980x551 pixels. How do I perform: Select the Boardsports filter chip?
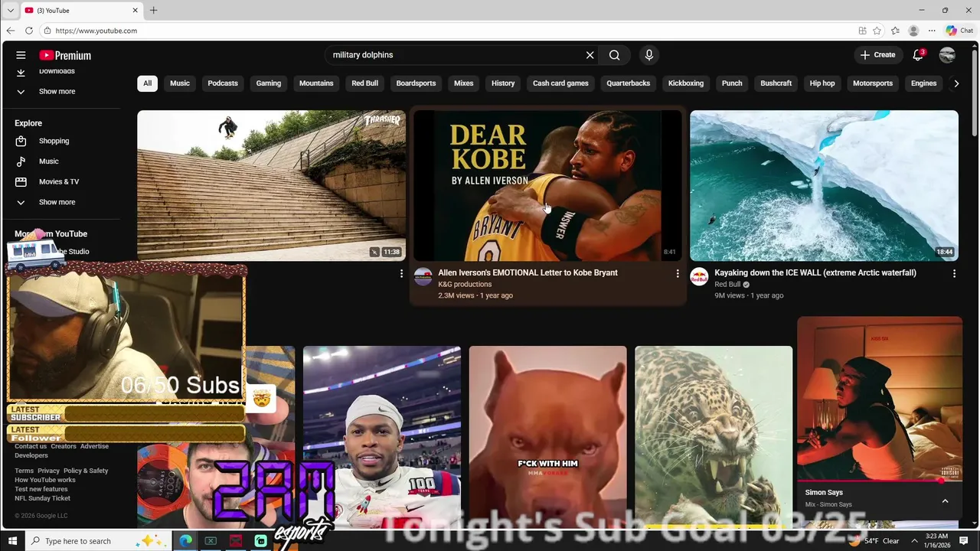pos(416,83)
